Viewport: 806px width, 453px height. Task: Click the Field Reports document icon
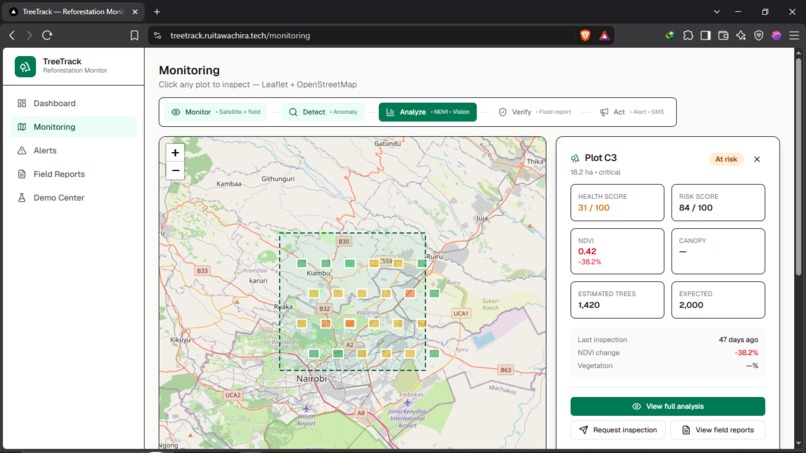tap(22, 174)
